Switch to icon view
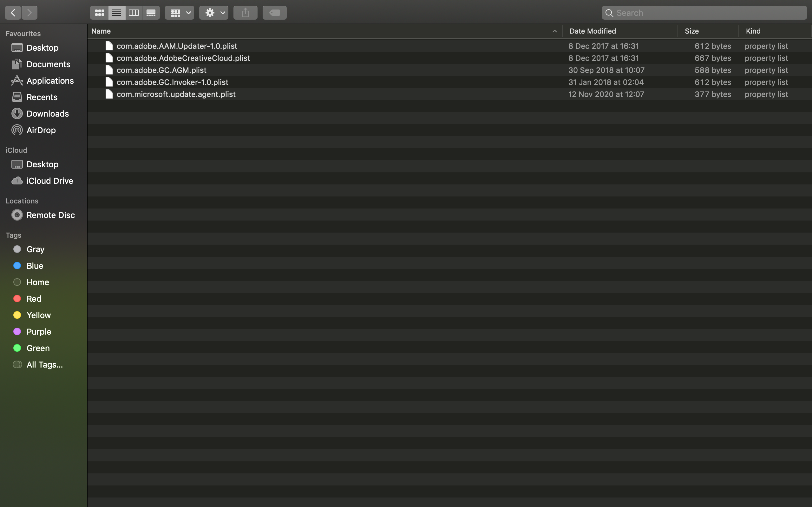812x507 pixels. point(99,13)
